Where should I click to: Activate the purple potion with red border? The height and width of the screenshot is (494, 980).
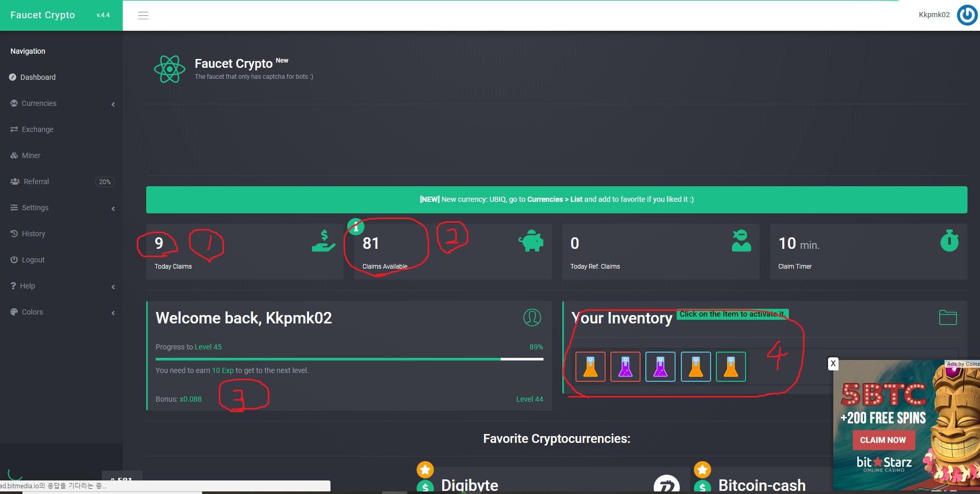click(x=625, y=367)
